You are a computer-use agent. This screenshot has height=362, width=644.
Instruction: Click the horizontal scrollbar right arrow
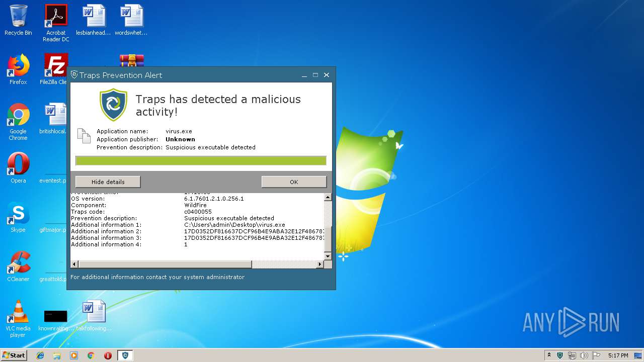pos(319,264)
